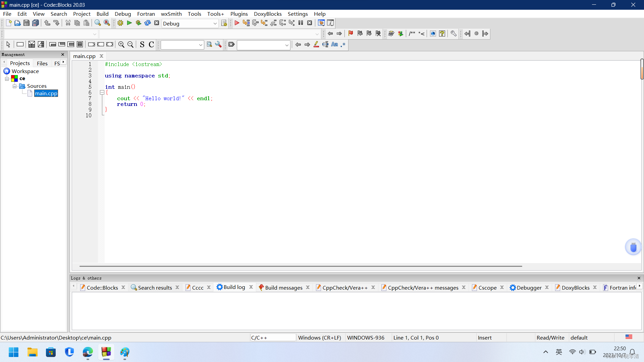
Task: Collapse the Sources folder node
Action: tap(14, 86)
